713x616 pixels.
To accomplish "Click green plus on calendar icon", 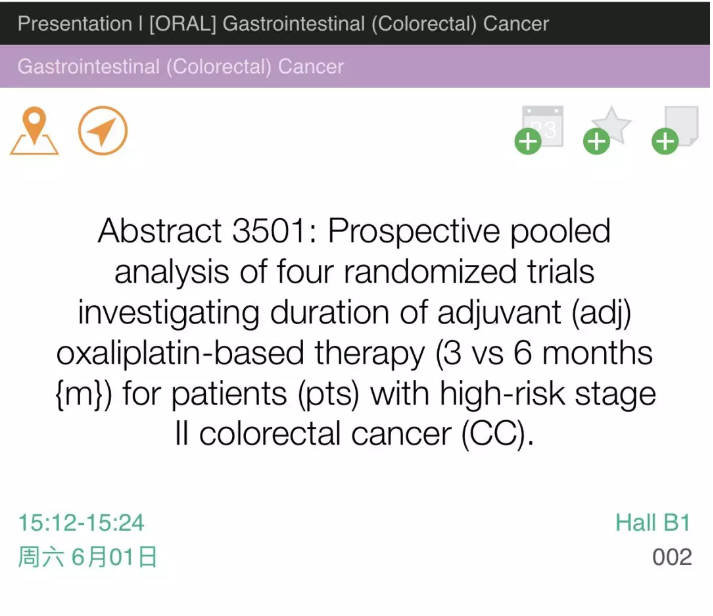I will pos(528,142).
